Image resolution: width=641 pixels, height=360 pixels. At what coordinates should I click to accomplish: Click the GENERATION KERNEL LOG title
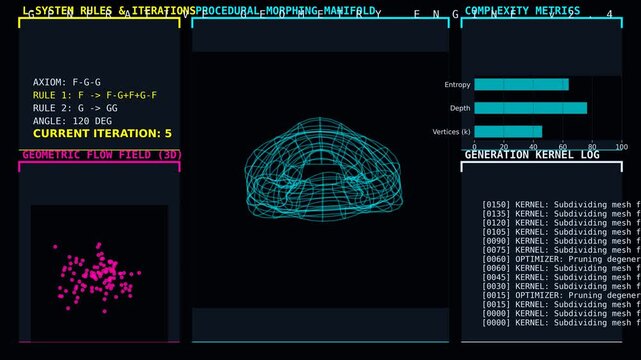tap(532, 155)
